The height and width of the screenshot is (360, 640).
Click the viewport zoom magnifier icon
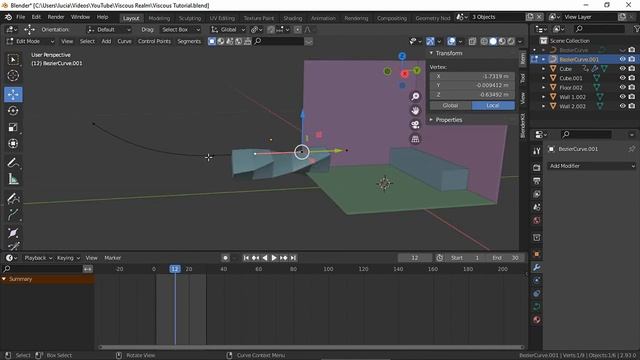[x=415, y=96]
